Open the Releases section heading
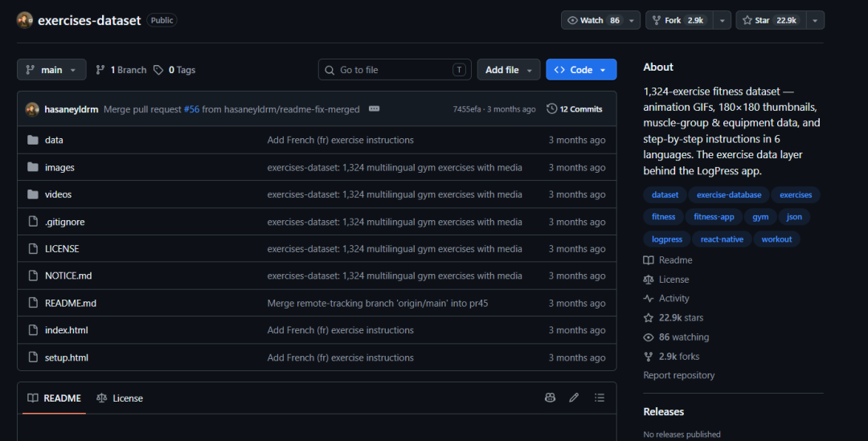This screenshot has width=868, height=441. (x=663, y=411)
